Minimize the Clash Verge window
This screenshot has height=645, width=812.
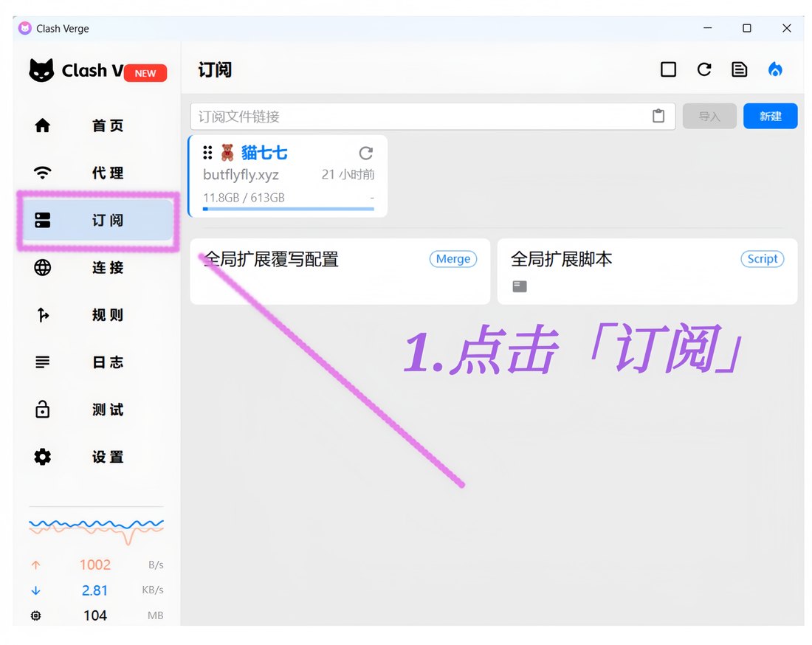coord(707,28)
